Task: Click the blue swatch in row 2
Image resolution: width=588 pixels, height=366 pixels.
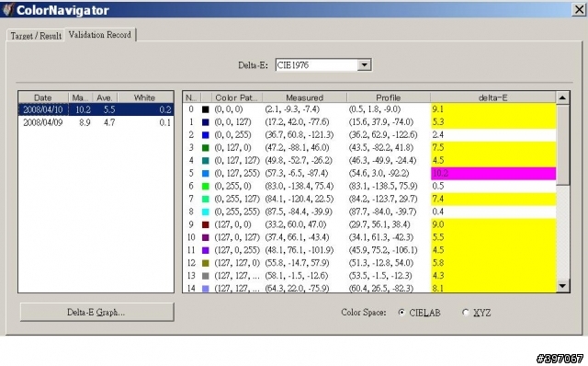Action: pos(206,135)
